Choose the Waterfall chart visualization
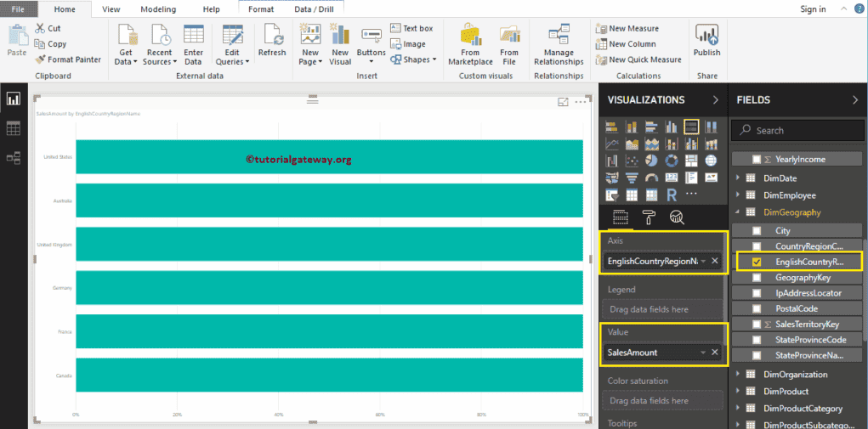 [612, 161]
